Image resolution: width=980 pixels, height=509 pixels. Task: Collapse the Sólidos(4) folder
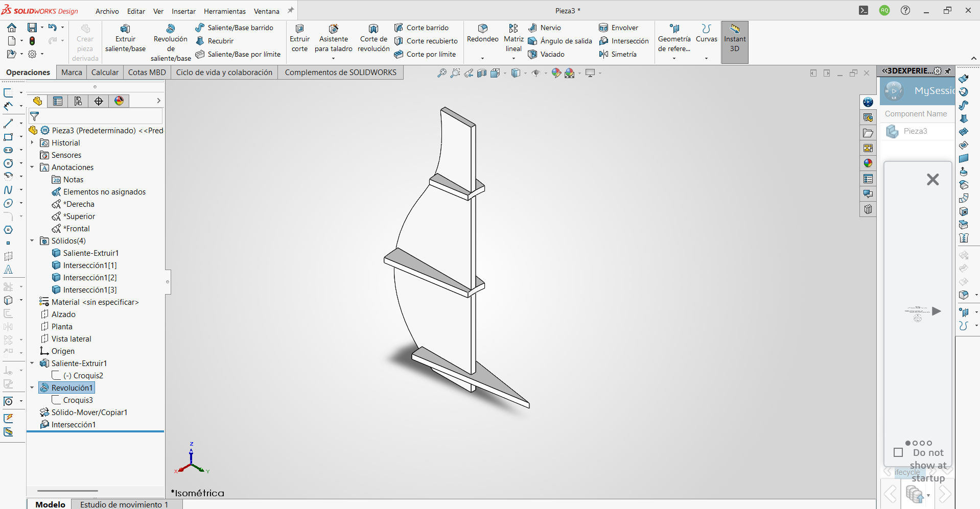pyautogui.click(x=32, y=241)
